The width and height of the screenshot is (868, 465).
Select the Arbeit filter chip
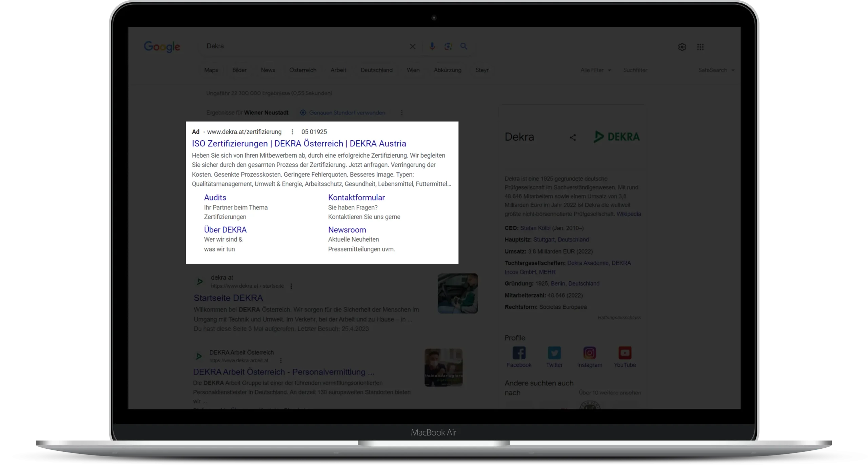pos(338,70)
